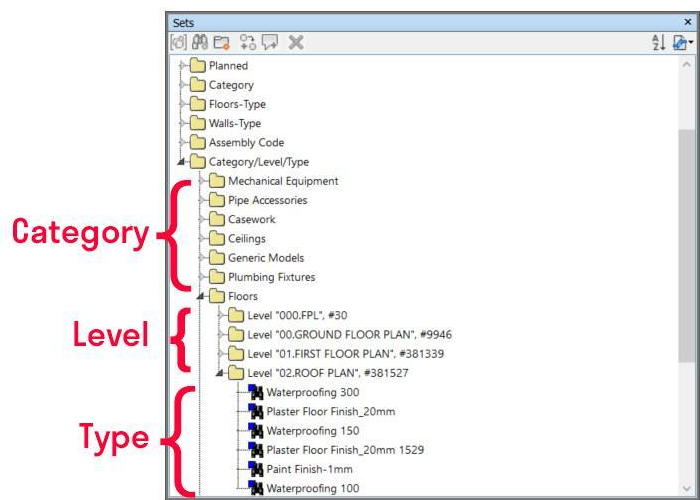Select the "Category/Level/Type" folder label
The image size is (700, 500).
259,162
